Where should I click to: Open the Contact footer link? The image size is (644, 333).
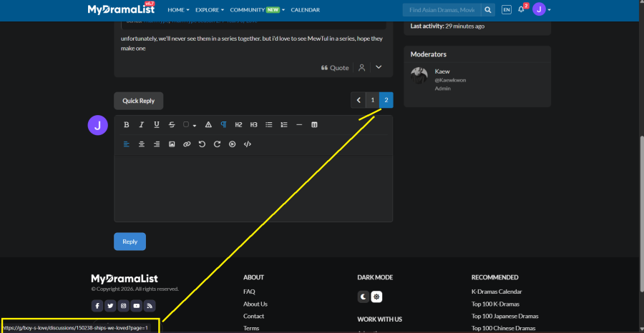point(253,316)
